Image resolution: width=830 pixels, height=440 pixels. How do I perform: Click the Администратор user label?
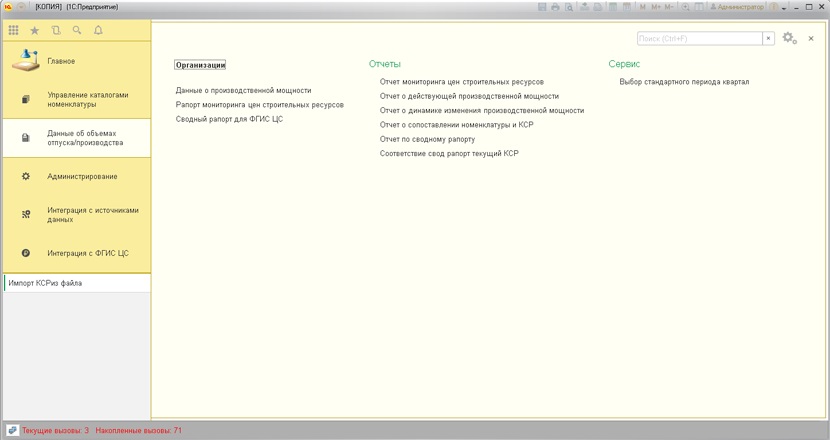tap(737, 7)
